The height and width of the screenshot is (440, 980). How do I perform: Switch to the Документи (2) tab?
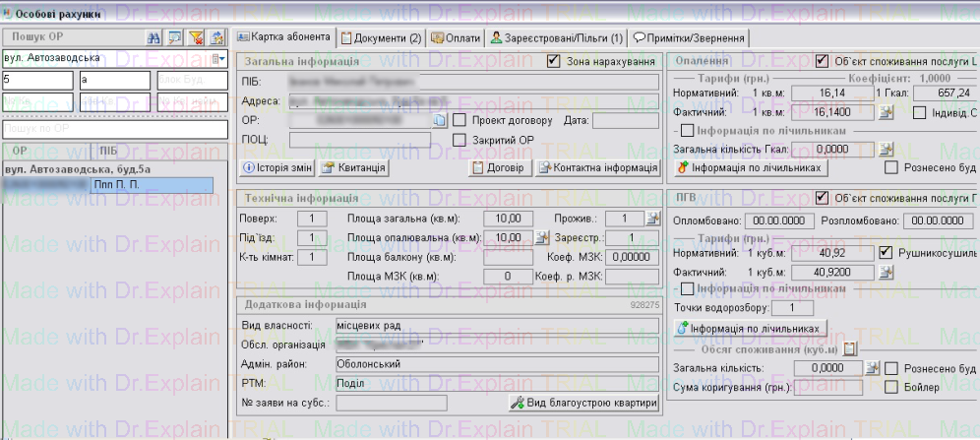click(x=380, y=37)
